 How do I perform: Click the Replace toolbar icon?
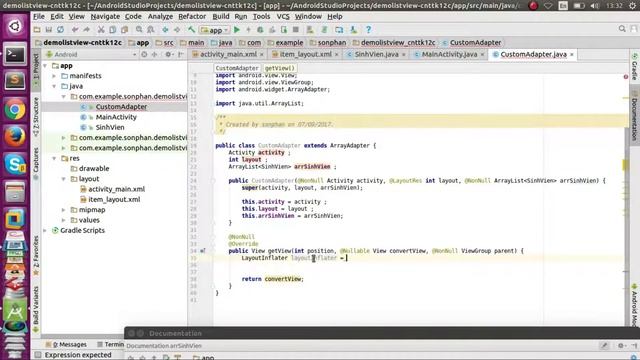151,30
